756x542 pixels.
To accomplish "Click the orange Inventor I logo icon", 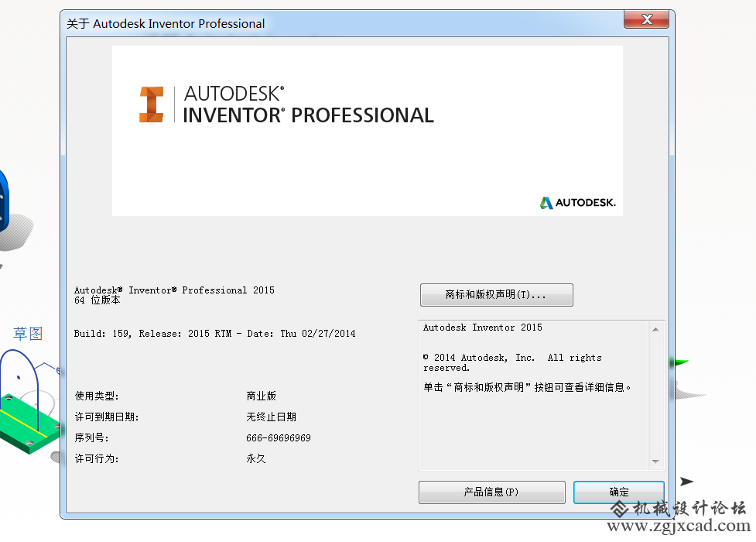I will tap(152, 105).
